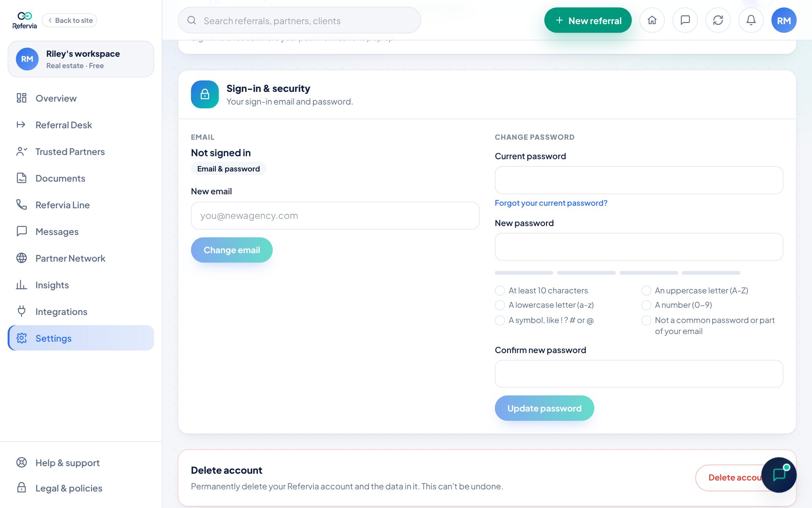
Task: Click the Legal & policies lock icon
Action: [x=22, y=488]
